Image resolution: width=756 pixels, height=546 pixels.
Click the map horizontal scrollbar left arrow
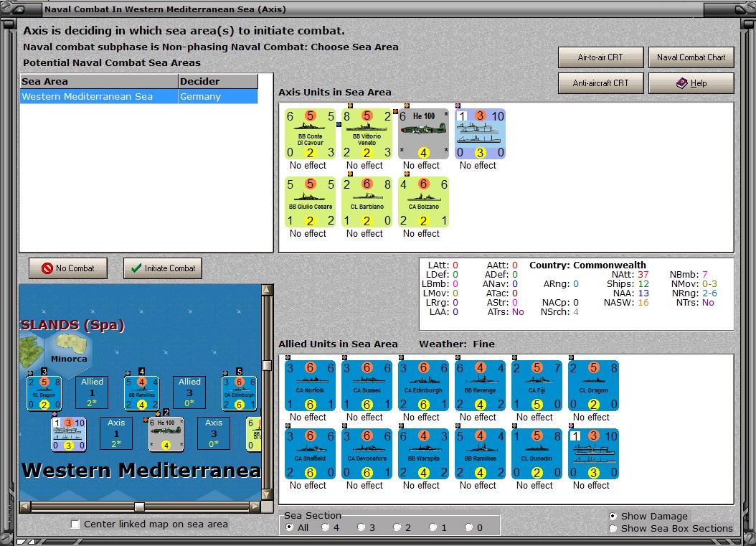pos(26,506)
